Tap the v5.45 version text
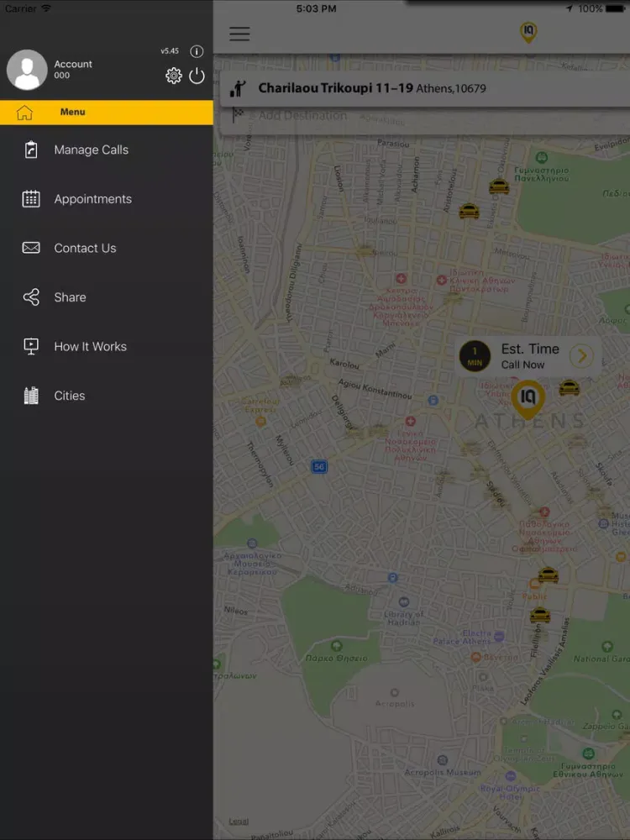 pos(170,51)
